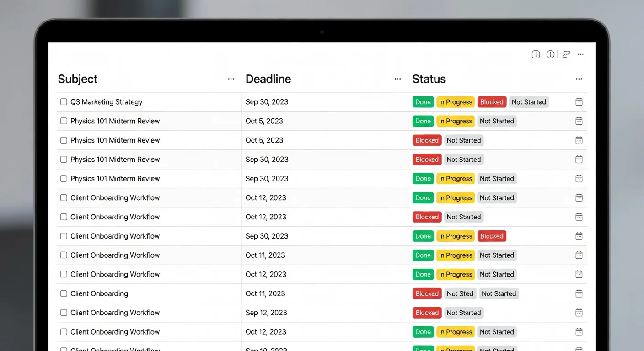
Task: Tick checkbox beside the short 'Client Onboarding' entry
Action: (64, 293)
